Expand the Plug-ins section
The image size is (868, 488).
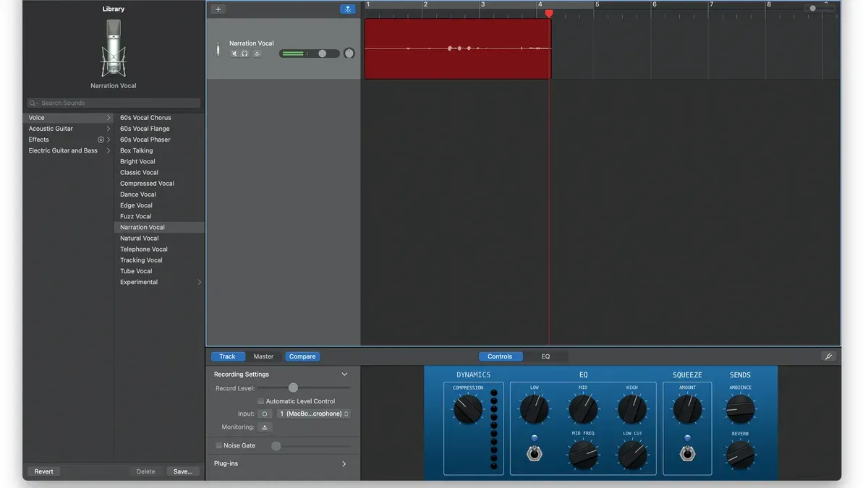(344, 464)
